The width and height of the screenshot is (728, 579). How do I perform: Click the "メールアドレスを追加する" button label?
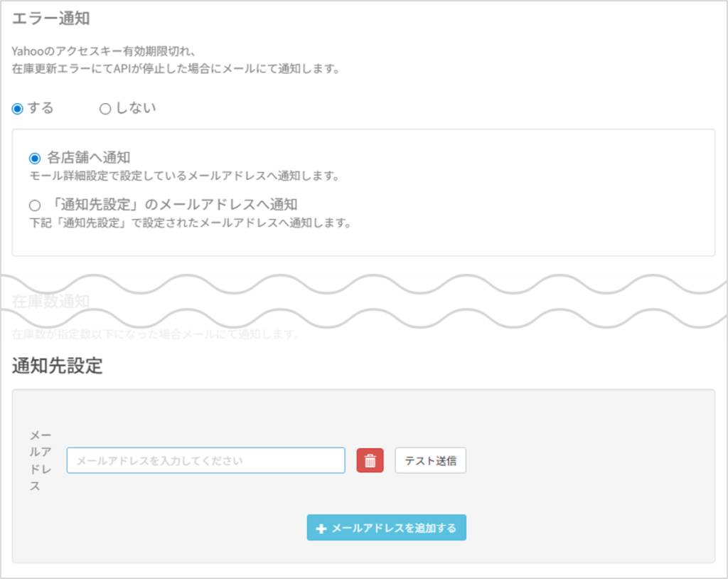394,528
